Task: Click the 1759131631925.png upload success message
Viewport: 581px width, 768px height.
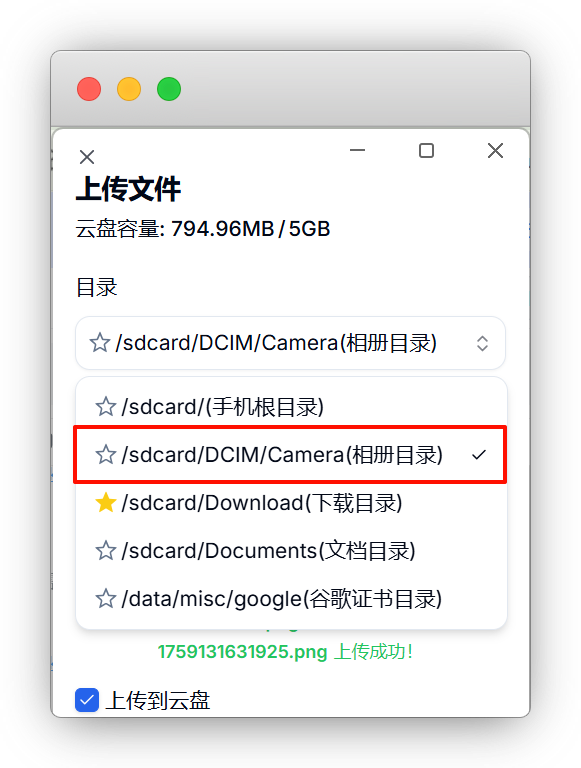Action: coord(286,652)
